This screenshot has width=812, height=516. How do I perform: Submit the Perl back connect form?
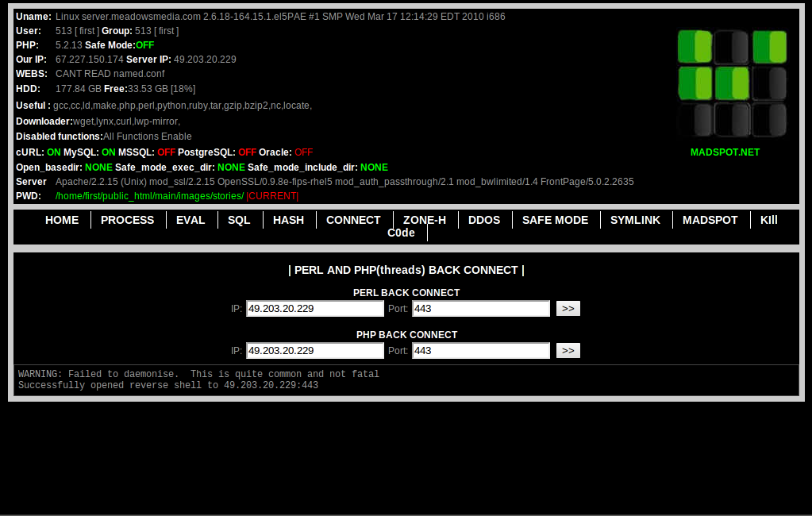[568, 309]
